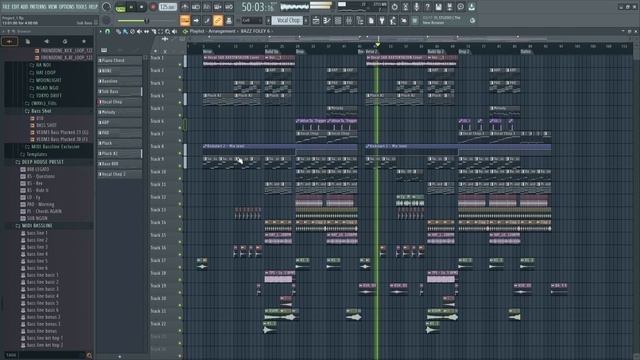The width and height of the screenshot is (640, 360).
Task: Open the Mixer icon
Action: (x=349, y=20)
